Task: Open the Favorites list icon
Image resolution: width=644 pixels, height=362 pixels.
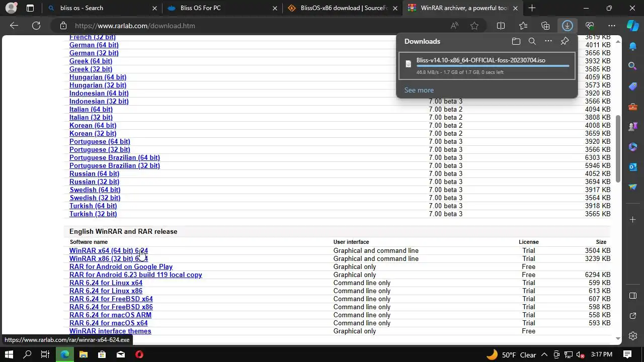Action: click(523, 26)
